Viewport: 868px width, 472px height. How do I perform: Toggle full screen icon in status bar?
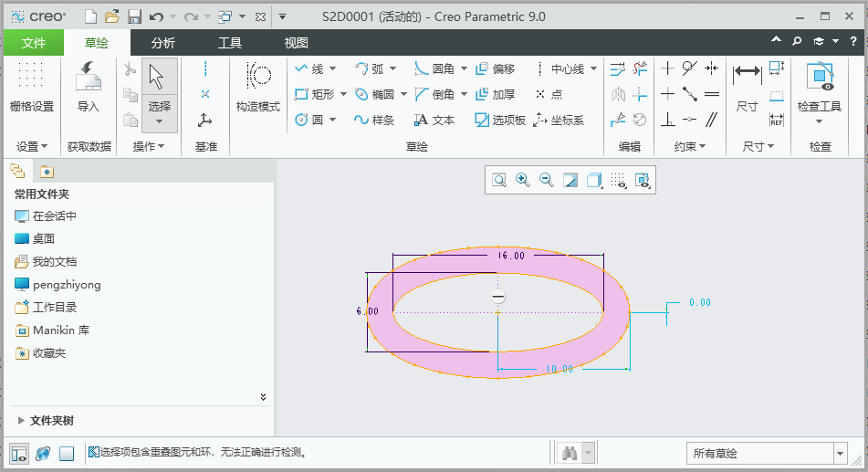(67, 454)
